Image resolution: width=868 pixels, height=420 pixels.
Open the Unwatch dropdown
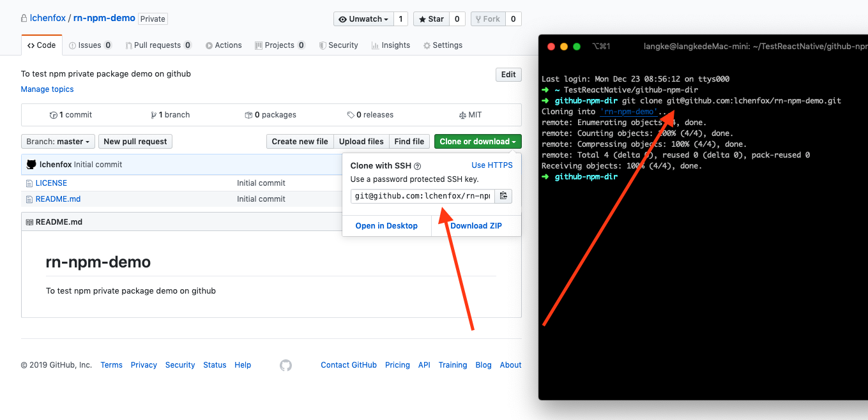pyautogui.click(x=363, y=19)
